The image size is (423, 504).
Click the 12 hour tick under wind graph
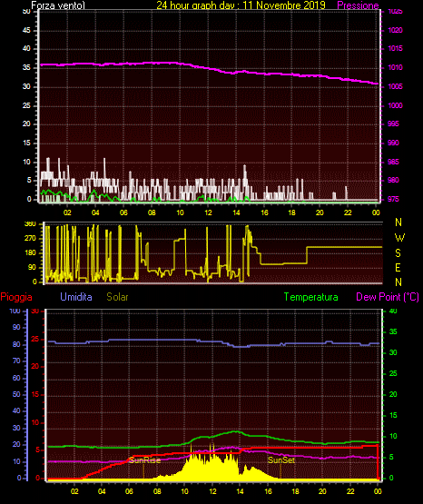pos(208,212)
